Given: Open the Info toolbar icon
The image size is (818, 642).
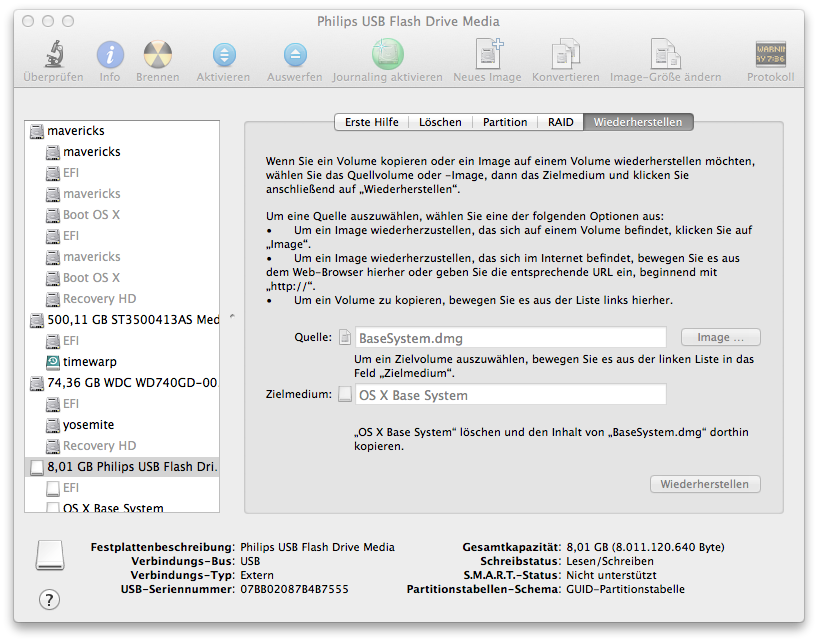Looking at the screenshot, I should click(110, 54).
